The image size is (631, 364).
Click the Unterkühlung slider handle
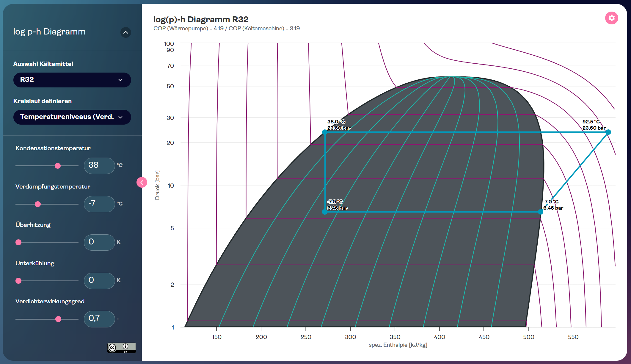click(18, 281)
